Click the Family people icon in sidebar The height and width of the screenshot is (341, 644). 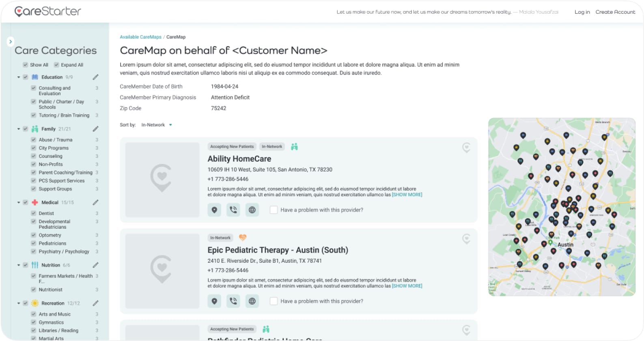click(x=35, y=129)
